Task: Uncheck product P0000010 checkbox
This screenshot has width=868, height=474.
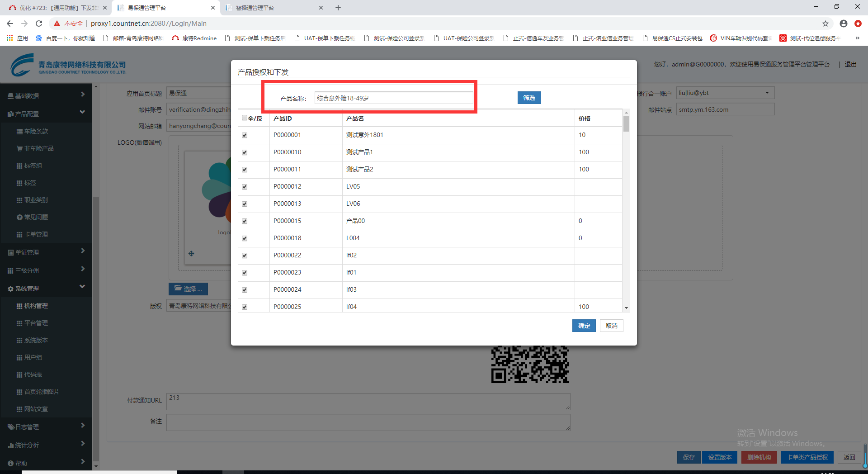Action: (245, 152)
